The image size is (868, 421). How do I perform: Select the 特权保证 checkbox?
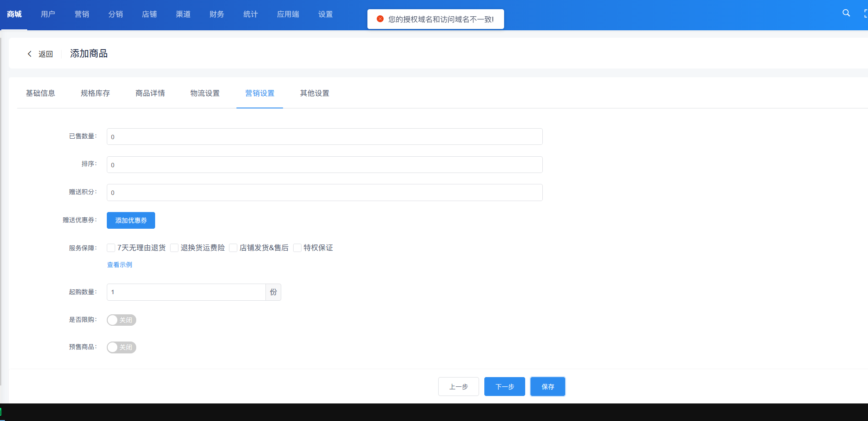298,248
